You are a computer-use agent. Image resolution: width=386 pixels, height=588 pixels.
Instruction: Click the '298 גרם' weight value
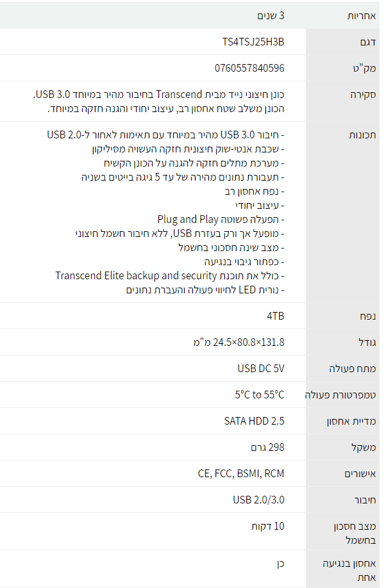[x=267, y=447]
